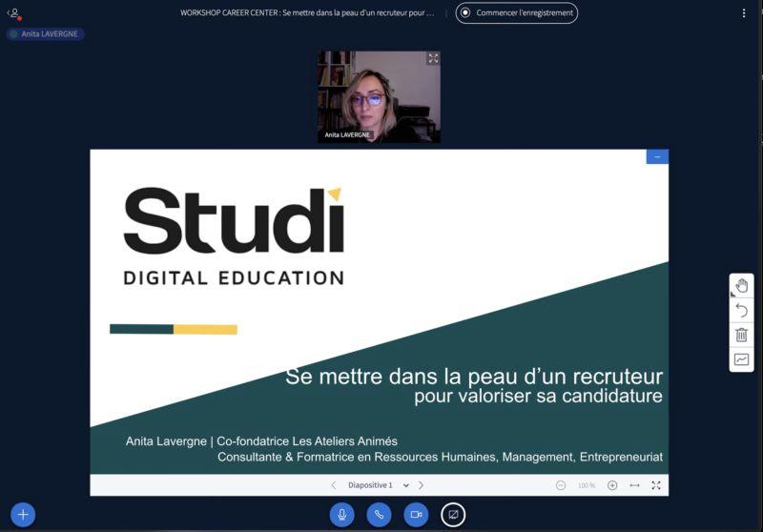Zoom in the presentation
The image size is (763, 532).
[x=612, y=485]
